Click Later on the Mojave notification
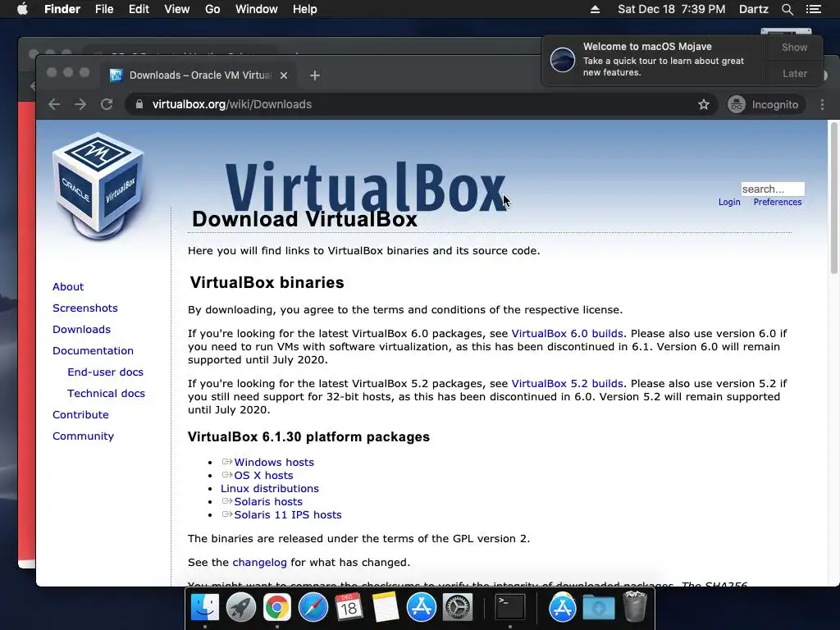 pyautogui.click(x=794, y=73)
